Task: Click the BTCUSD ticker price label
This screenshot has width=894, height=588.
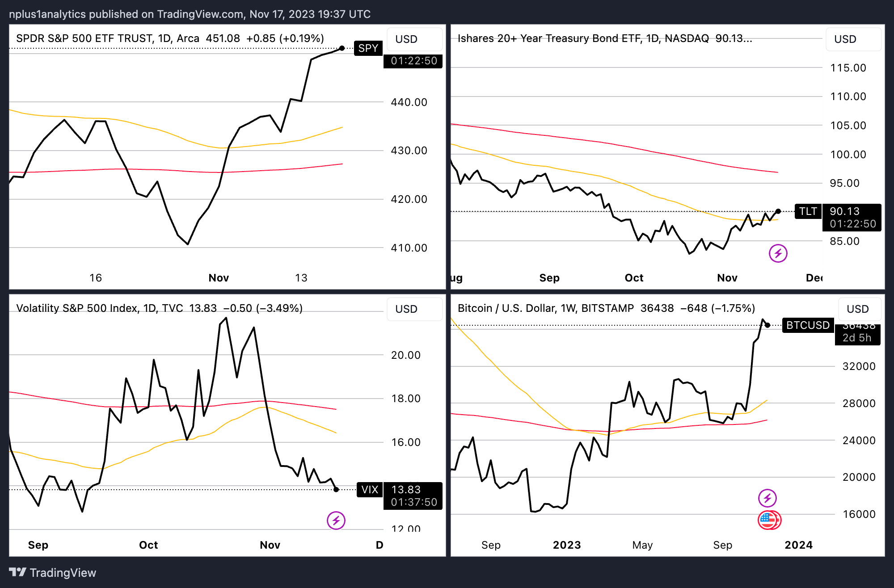Action: [x=808, y=325]
